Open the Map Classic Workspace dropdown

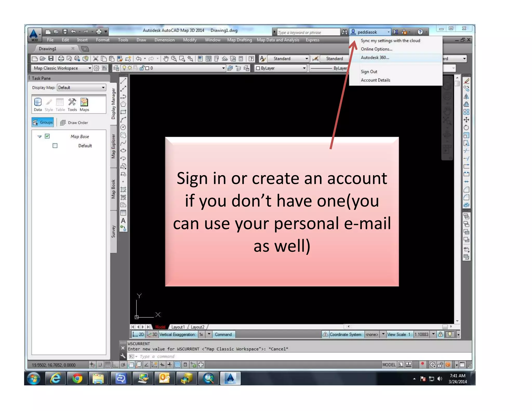tap(90, 68)
